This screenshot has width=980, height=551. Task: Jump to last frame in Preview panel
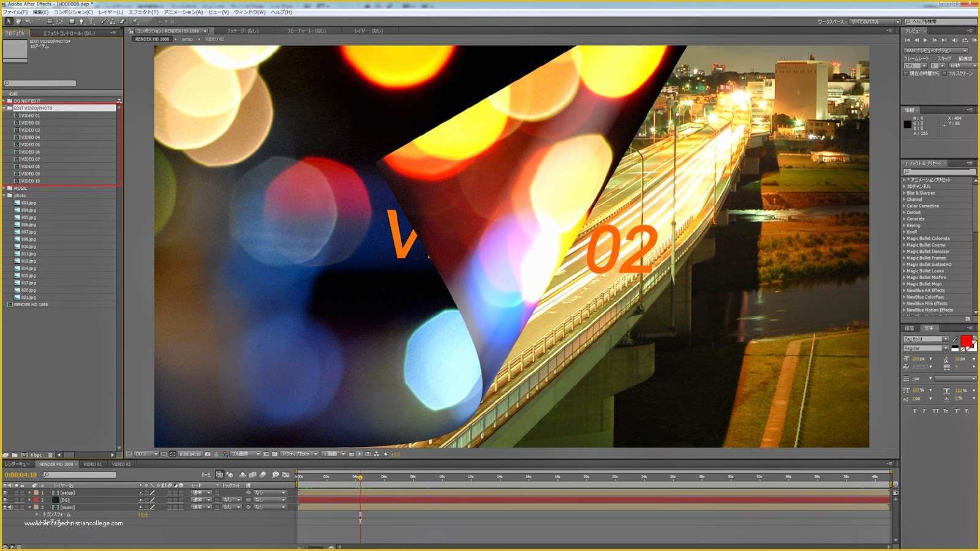point(944,40)
